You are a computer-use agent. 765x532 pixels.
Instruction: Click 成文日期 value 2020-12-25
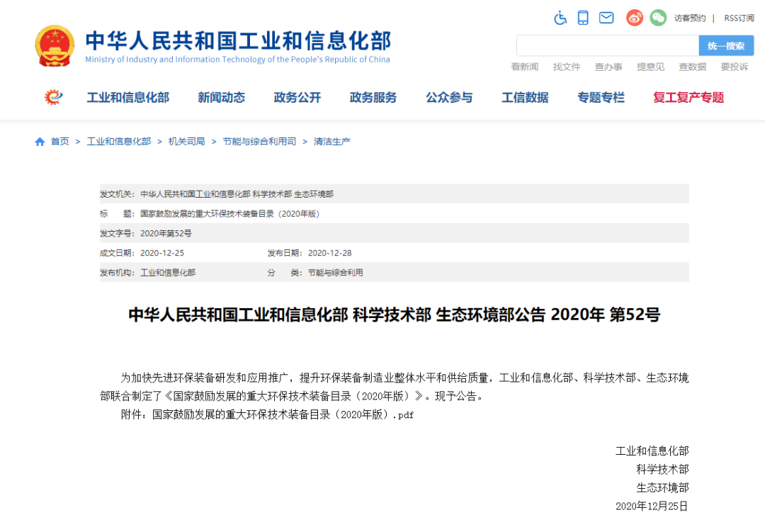162,253
